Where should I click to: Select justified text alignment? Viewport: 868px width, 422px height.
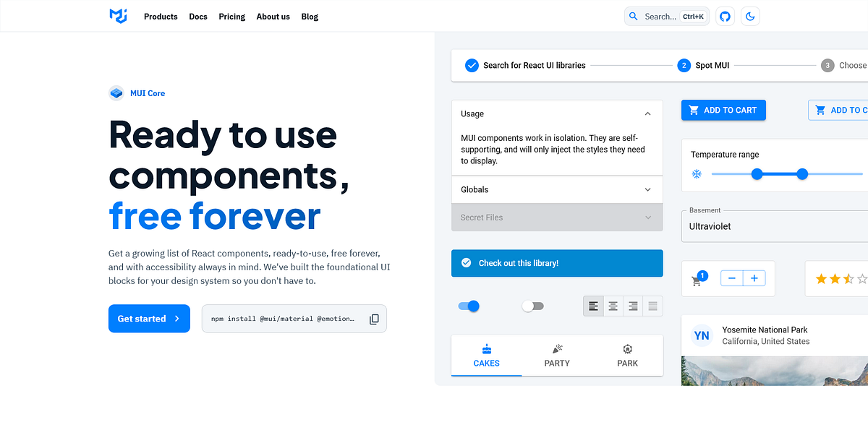click(652, 306)
